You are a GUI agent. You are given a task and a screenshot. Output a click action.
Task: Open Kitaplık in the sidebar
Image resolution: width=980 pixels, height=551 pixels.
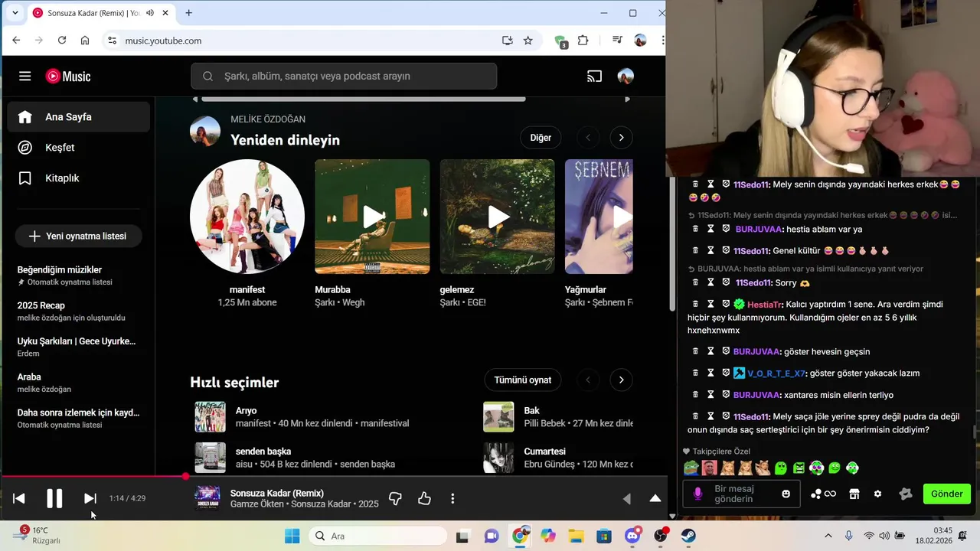click(79, 178)
